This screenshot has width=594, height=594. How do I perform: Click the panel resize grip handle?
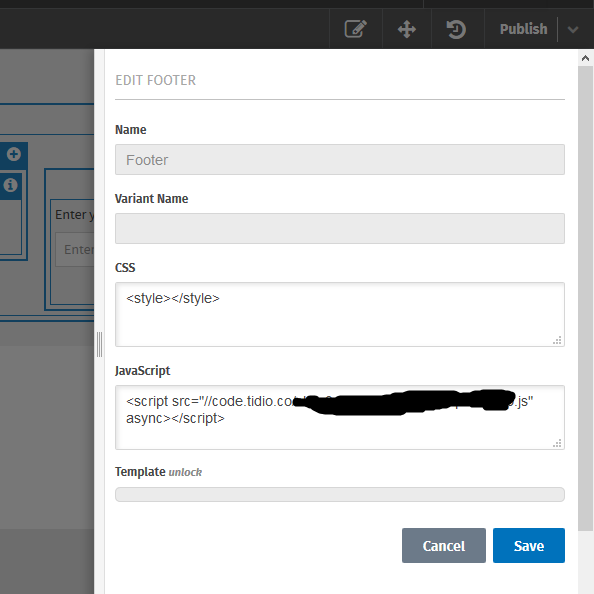coord(99,344)
